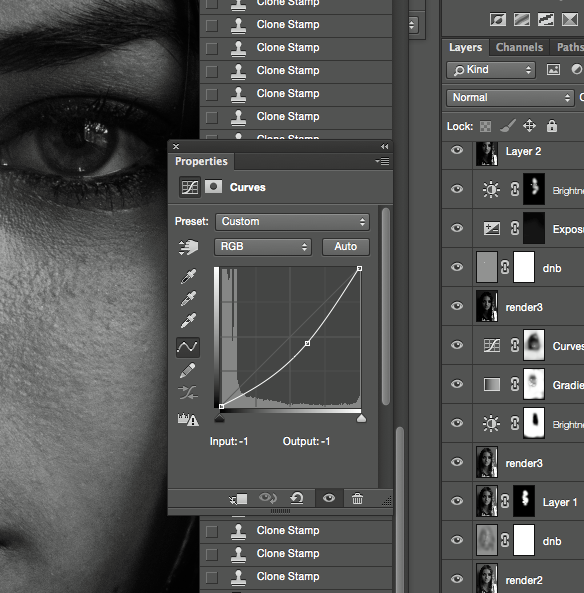Open the Preset Custom dropdown

292,222
